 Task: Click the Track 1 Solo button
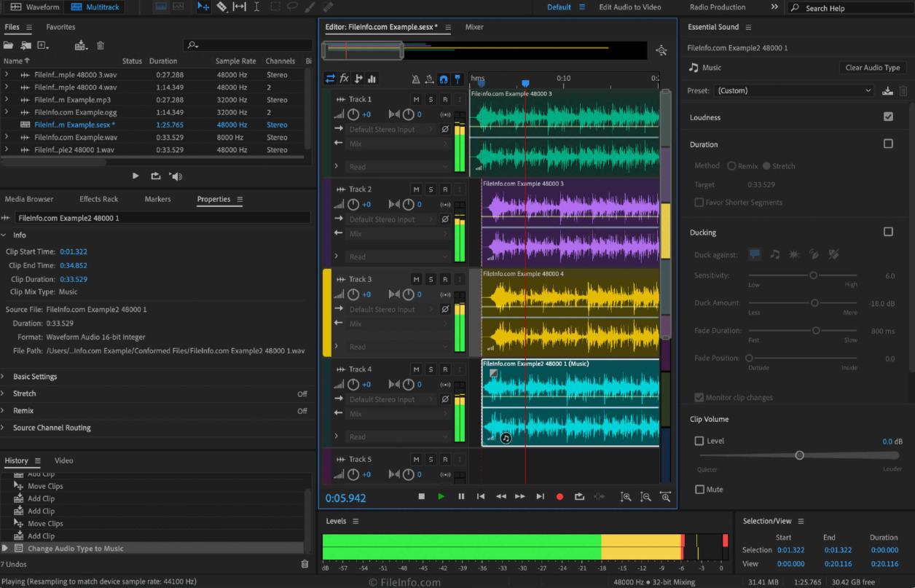pos(431,99)
